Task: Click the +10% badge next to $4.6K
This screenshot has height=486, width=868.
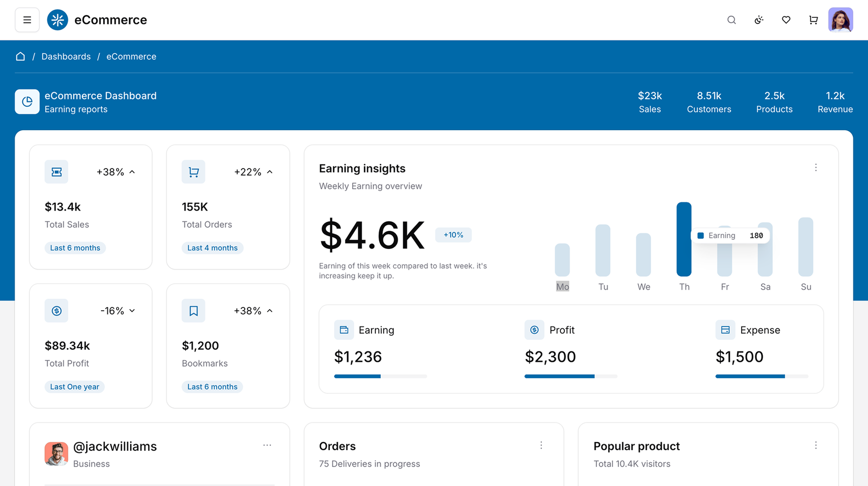Action: coord(454,235)
